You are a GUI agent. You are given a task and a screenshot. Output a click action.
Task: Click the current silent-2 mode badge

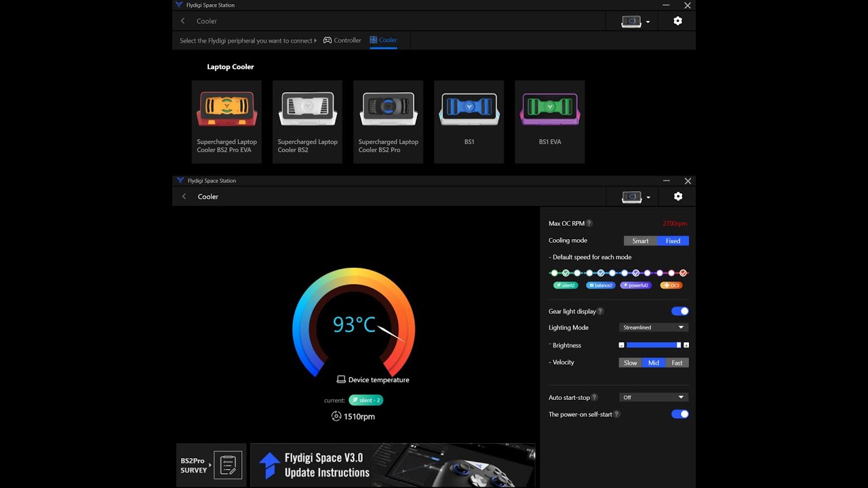pyautogui.click(x=366, y=401)
